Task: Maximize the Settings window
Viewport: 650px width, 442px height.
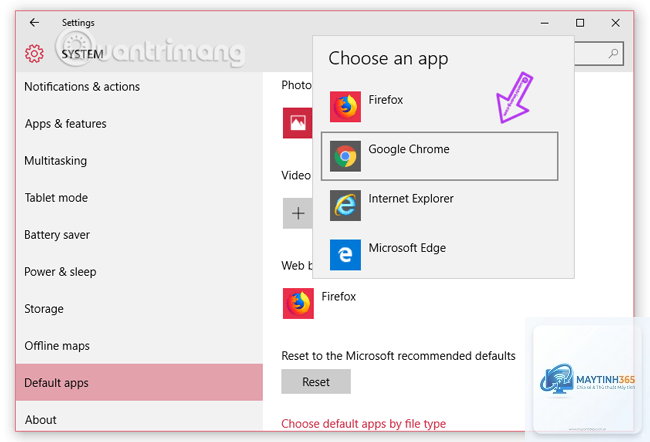Action: [x=580, y=23]
